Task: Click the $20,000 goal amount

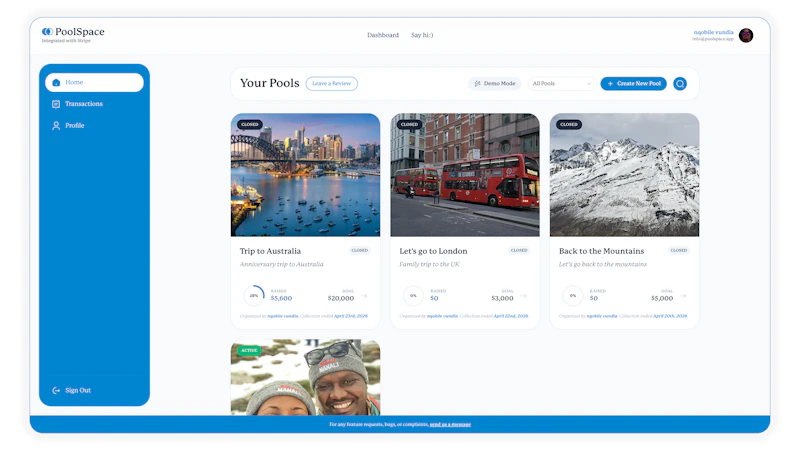Action: pyautogui.click(x=341, y=298)
